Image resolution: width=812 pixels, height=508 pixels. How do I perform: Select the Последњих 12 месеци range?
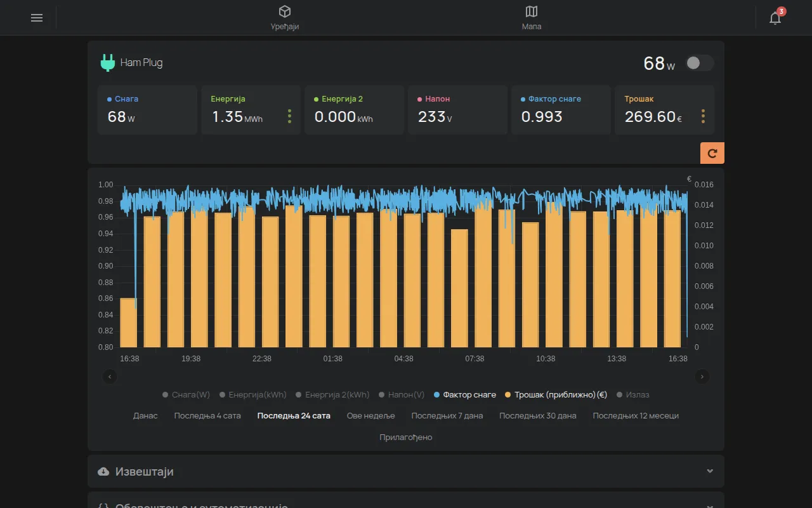636,415
